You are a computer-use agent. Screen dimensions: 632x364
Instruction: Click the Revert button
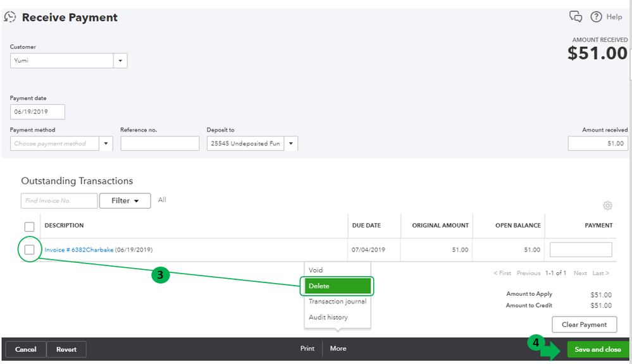66,349
